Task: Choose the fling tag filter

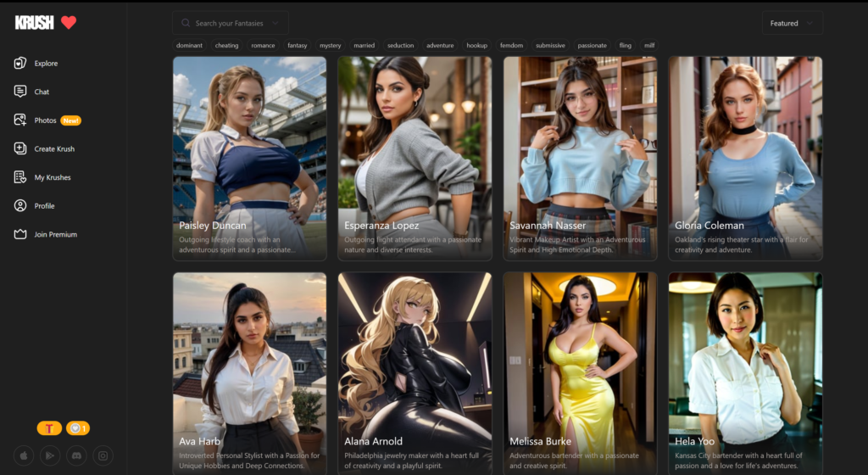Action: click(x=626, y=46)
